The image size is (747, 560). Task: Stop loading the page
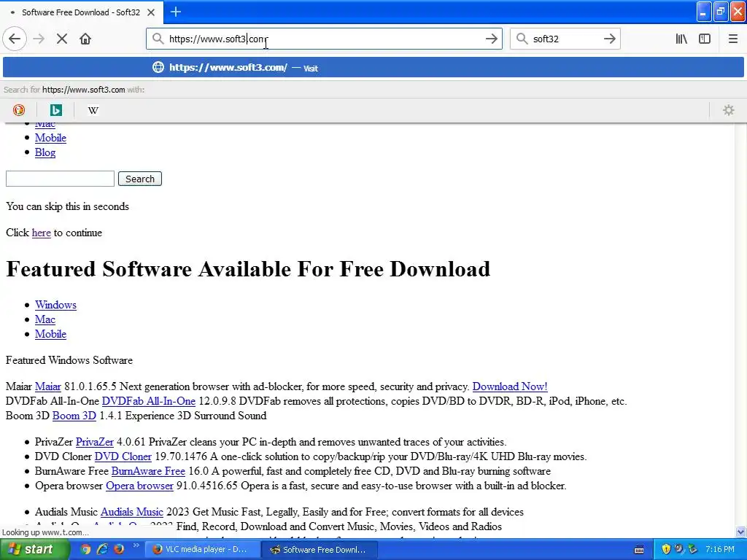click(62, 39)
